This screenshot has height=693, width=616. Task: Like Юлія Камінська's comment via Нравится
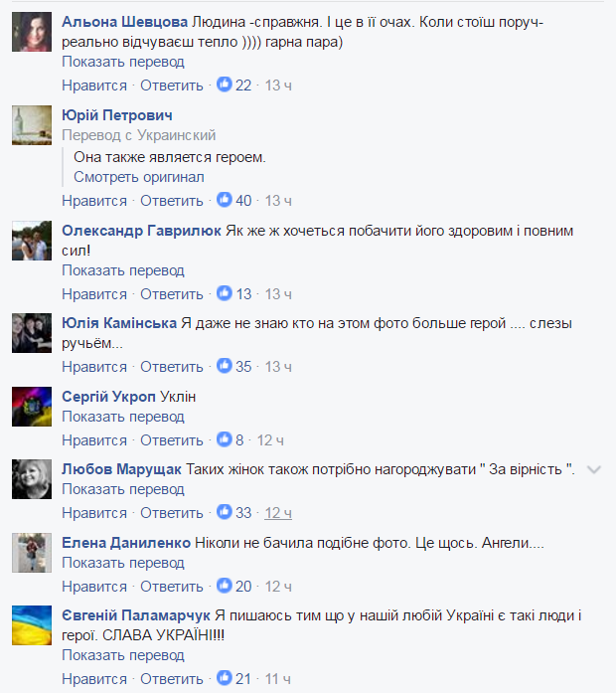click(x=94, y=367)
